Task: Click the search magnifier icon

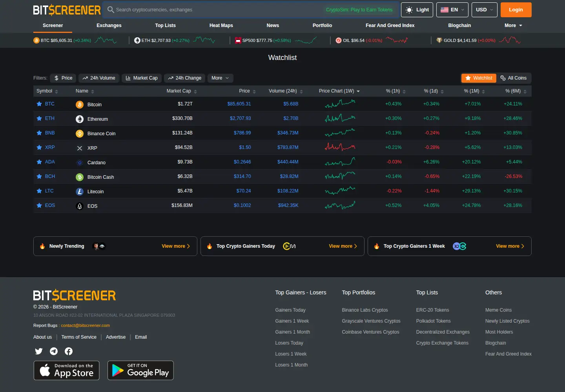Action: (111, 10)
